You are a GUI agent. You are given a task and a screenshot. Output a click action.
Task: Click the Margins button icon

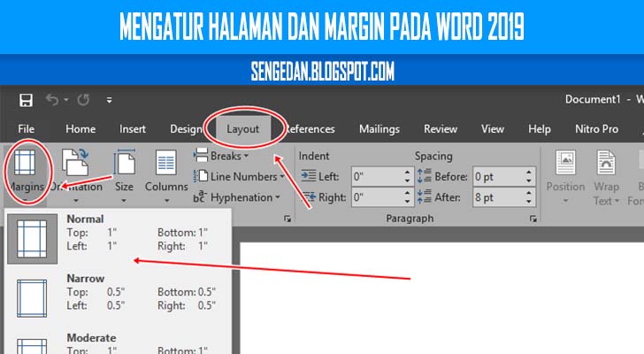click(25, 163)
